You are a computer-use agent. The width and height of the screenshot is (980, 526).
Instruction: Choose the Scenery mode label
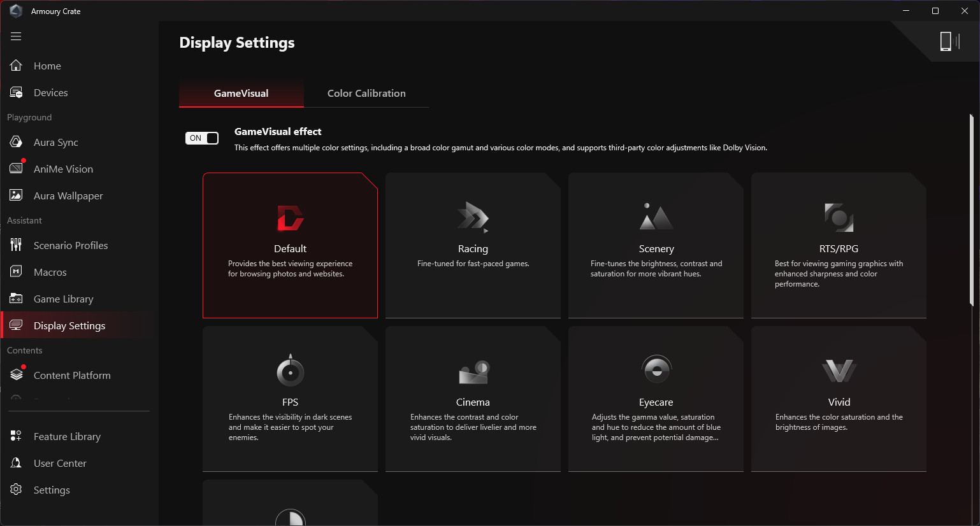[656, 249]
